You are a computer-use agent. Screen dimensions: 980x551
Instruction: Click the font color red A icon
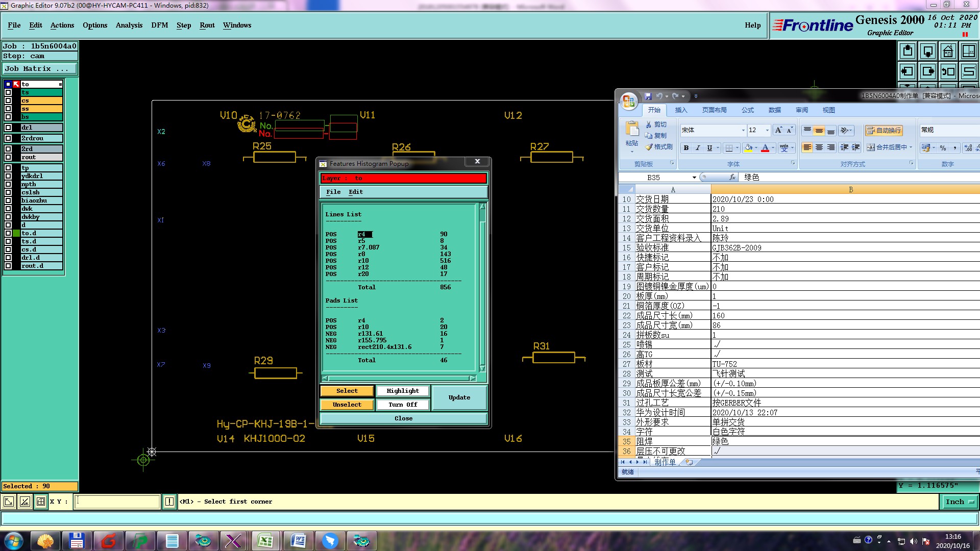765,148
